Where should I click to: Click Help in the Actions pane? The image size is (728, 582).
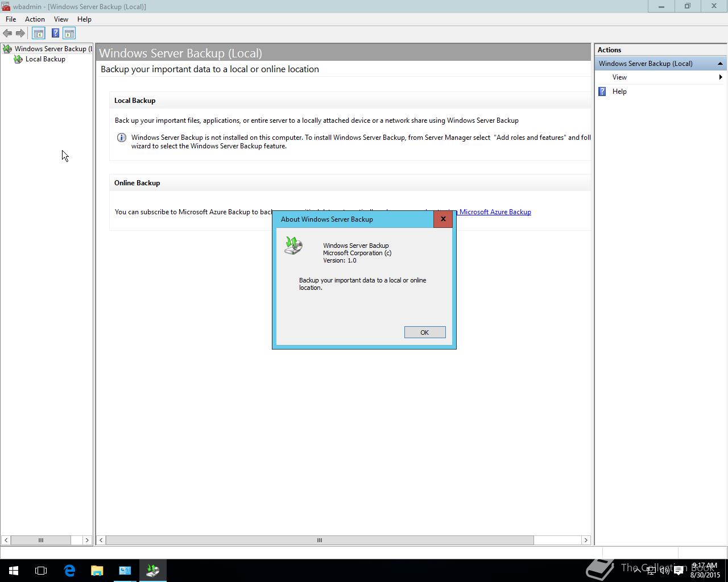click(x=619, y=92)
